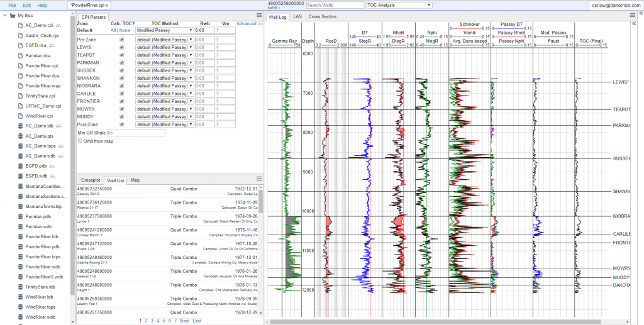Toggle Calc TOC checkbox for Pre-Zone
Viewport: 644px width, 325px height.
(x=121, y=40)
